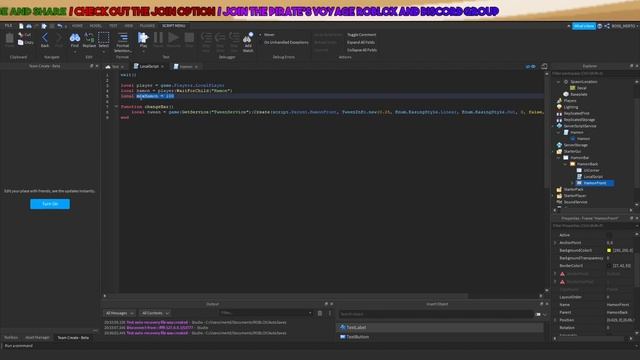This screenshot has width=640, height=360.
Task: Click the BorderColor3 dark swatch
Action: 609,266
